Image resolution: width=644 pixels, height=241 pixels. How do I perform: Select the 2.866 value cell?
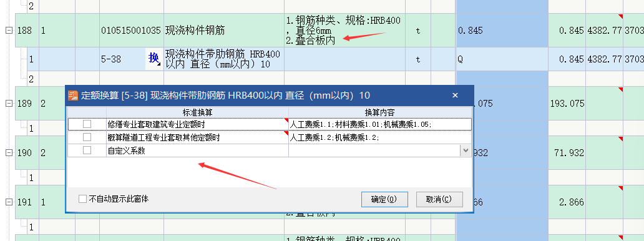coord(567,202)
